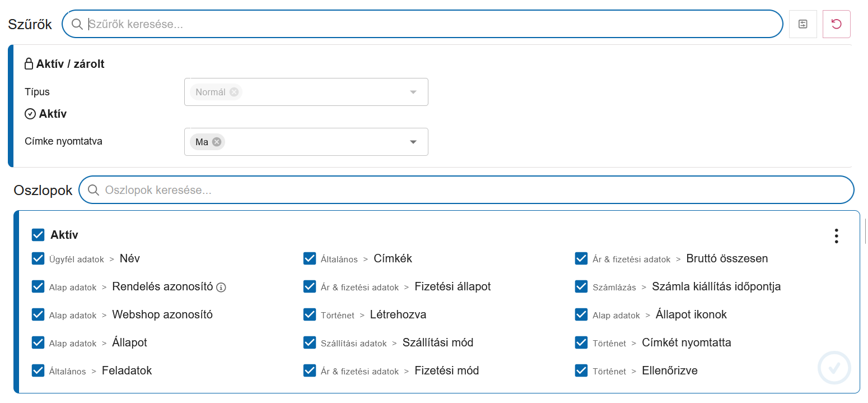The height and width of the screenshot is (403, 868).
Task: Open the Típus dropdown arrow
Action: [413, 92]
